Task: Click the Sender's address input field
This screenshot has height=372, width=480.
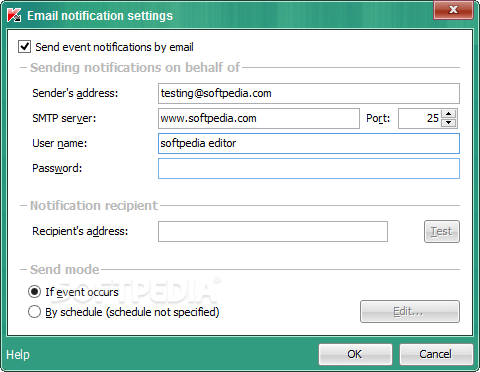Action: point(309,93)
